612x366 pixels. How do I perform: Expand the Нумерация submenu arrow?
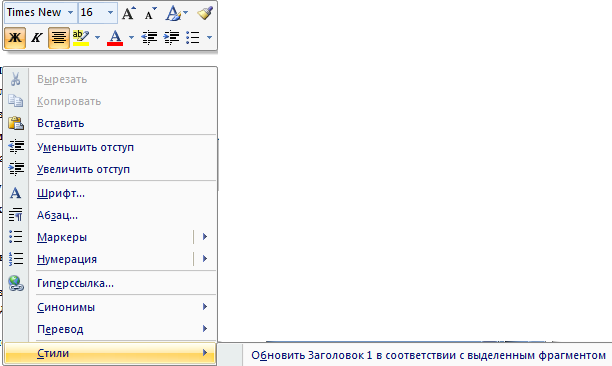[205, 259]
